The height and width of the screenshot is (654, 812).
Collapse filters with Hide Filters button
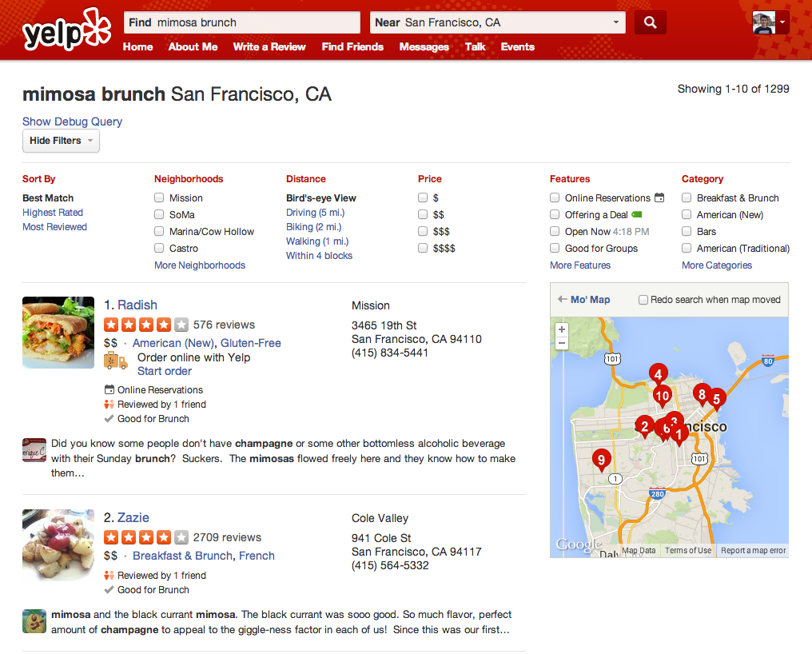click(x=61, y=141)
